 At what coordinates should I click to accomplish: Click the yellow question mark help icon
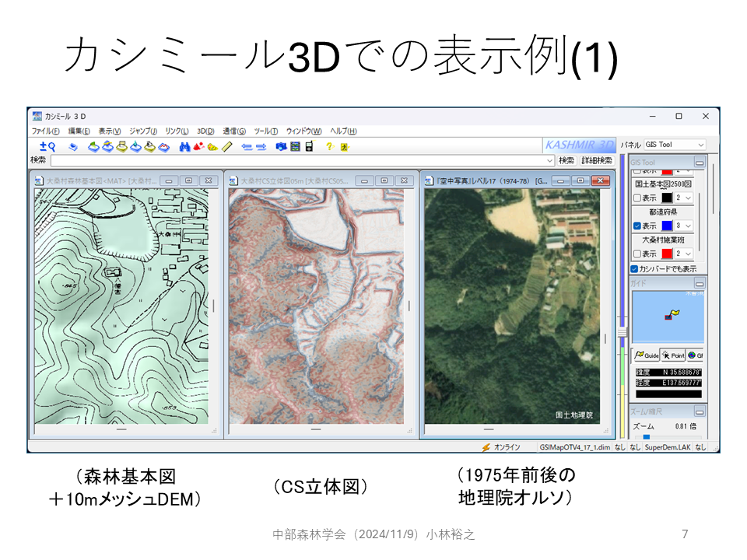[329, 147]
